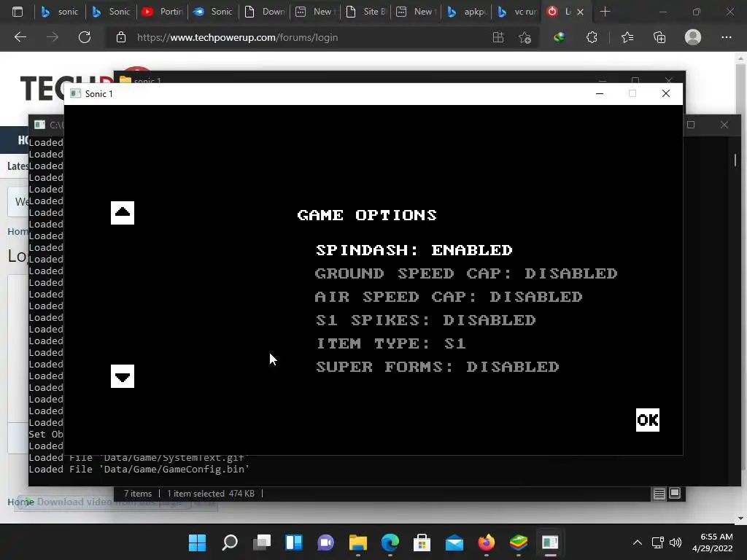Image resolution: width=747 pixels, height=560 pixels.
Task: Close the Sonic 1 game window
Action: click(666, 93)
